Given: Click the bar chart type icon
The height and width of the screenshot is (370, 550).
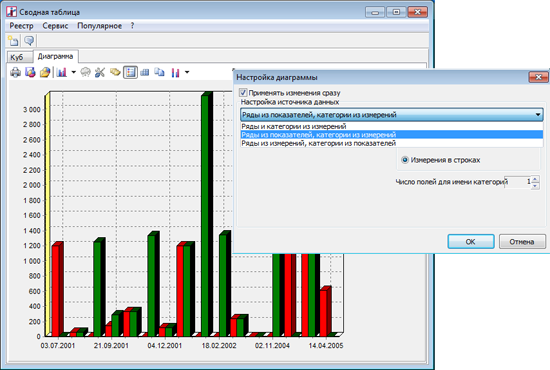Looking at the screenshot, I should 62,73.
